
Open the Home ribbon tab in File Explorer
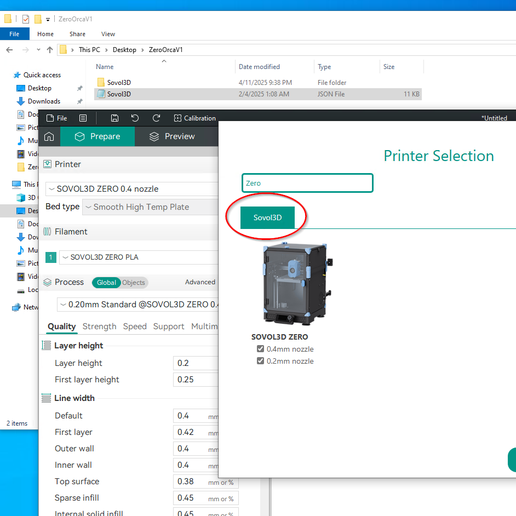point(45,34)
